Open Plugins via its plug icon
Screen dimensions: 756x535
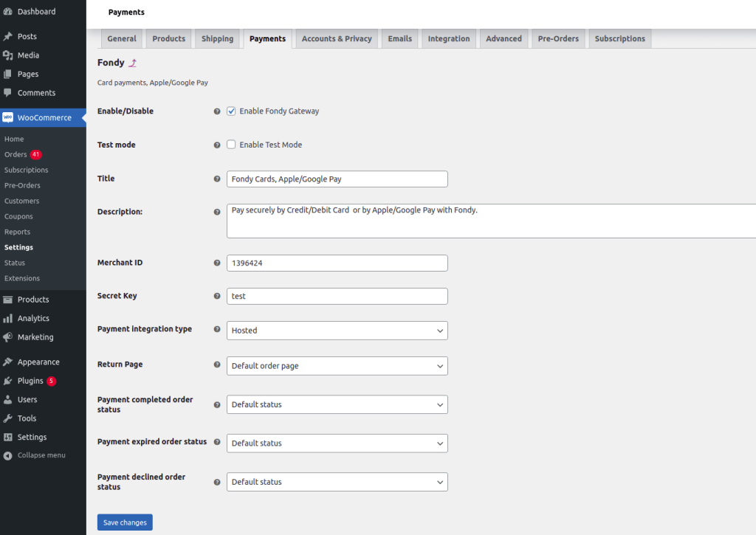coord(7,381)
